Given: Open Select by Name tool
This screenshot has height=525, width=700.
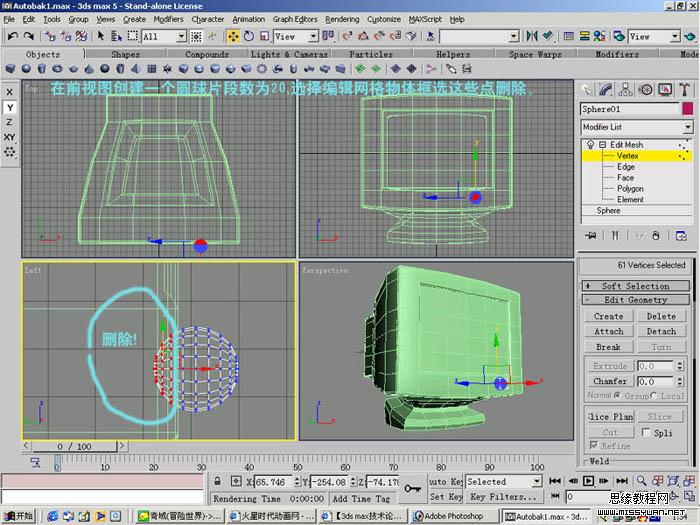Looking at the screenshot, I should [x=116, y=36].
